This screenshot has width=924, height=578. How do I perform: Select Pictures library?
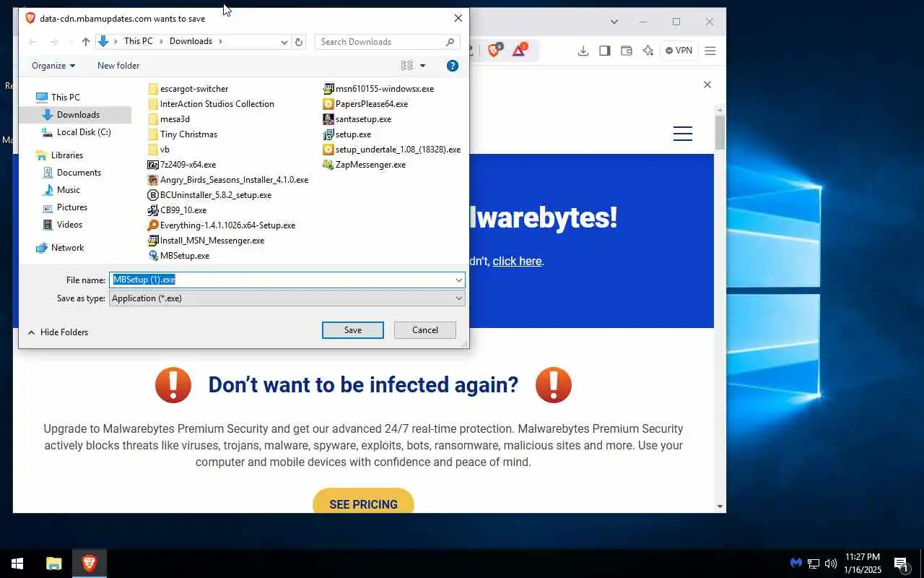pyautogui.click(x=65, y=207)
